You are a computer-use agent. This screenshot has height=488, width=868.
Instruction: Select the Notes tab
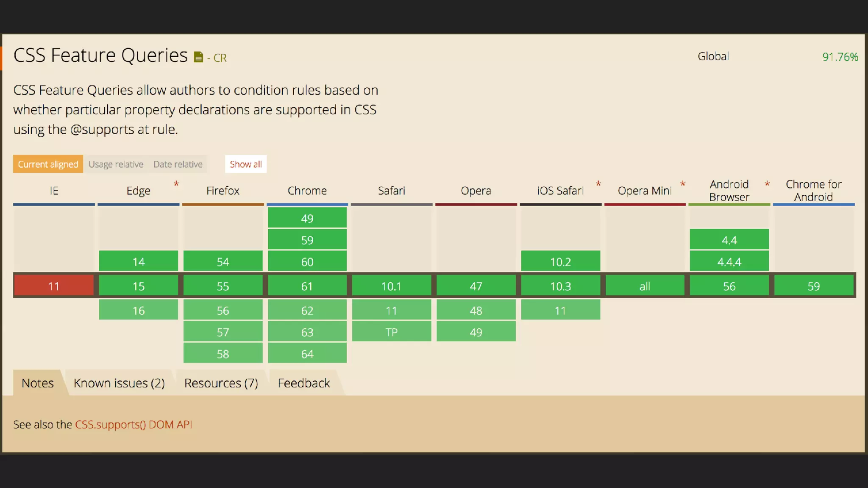[x=38, y=383]
